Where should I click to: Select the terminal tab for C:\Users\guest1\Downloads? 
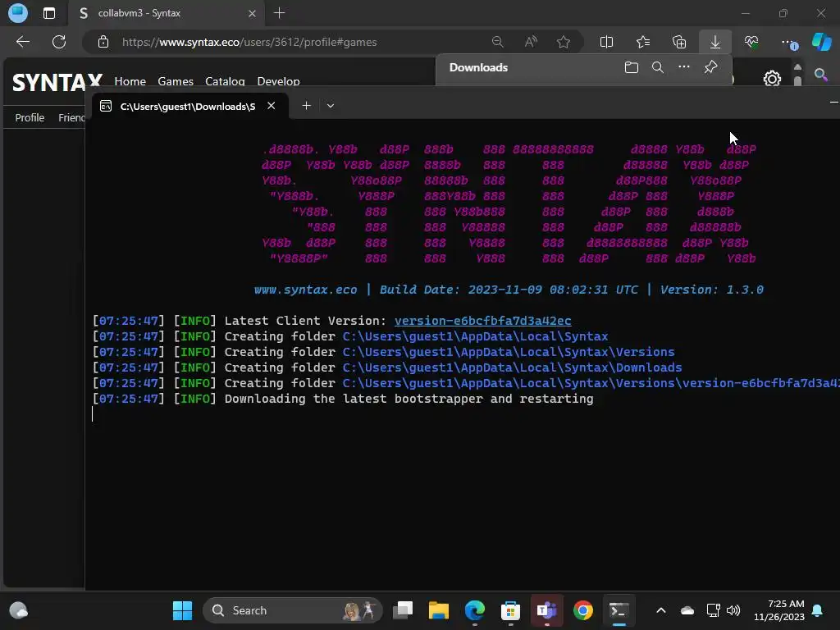click(x=189, y=106)
